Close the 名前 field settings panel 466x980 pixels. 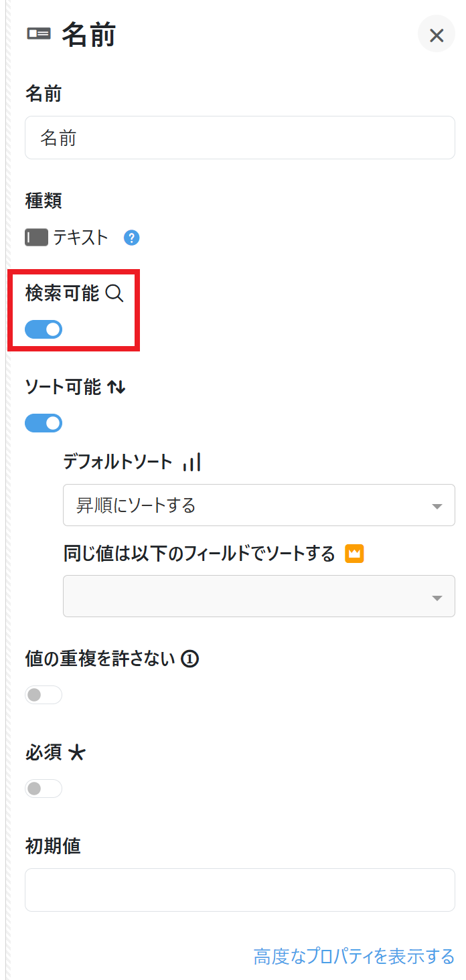(437, 35)
